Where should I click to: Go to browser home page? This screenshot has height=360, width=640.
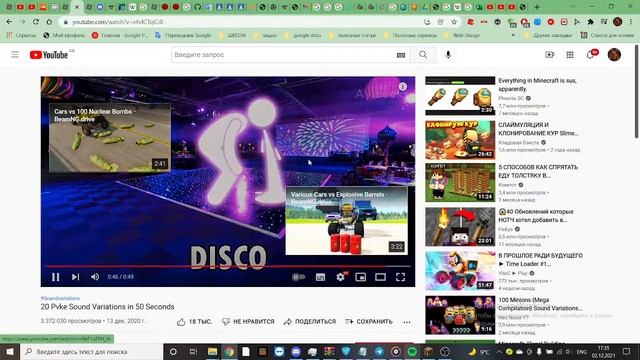tap(49, 22)
